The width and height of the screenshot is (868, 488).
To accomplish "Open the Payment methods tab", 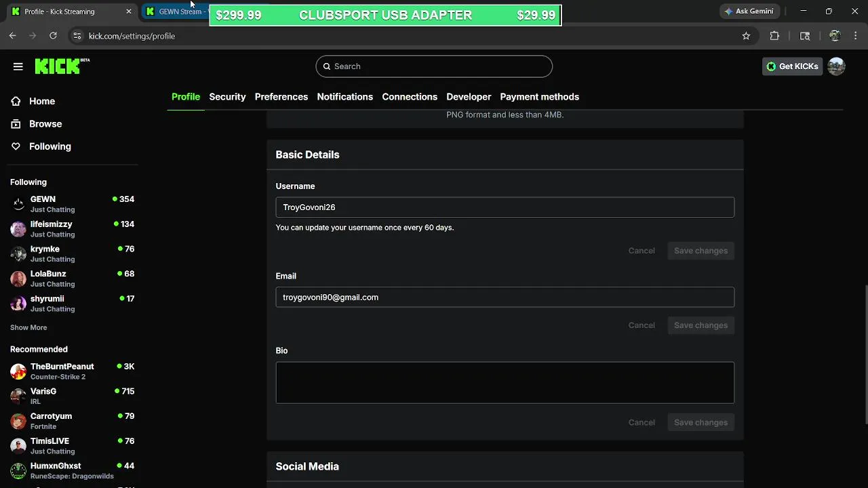I will (x=539, y=97).
